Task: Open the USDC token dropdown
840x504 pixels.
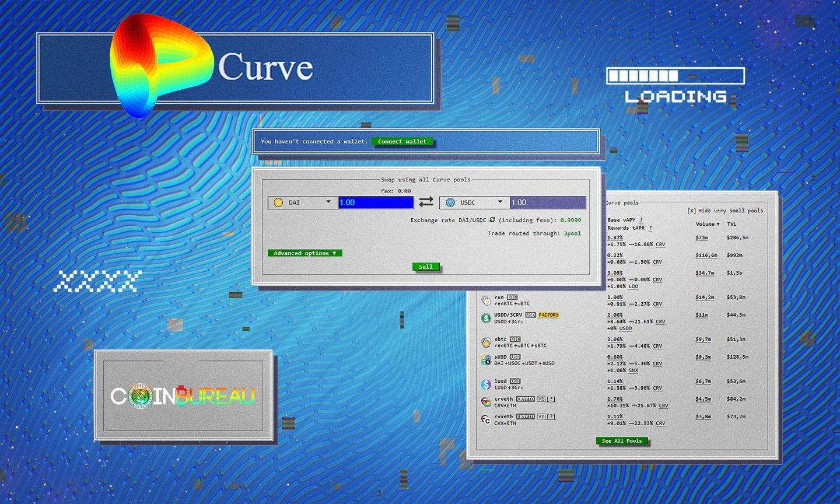Action: click(501, 202)
